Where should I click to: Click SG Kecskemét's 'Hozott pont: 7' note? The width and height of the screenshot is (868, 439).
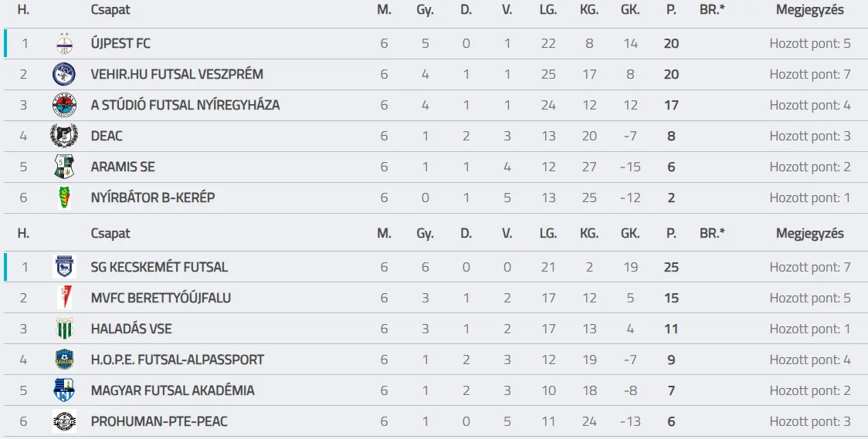pyautogui.click(x=809, y=267)
